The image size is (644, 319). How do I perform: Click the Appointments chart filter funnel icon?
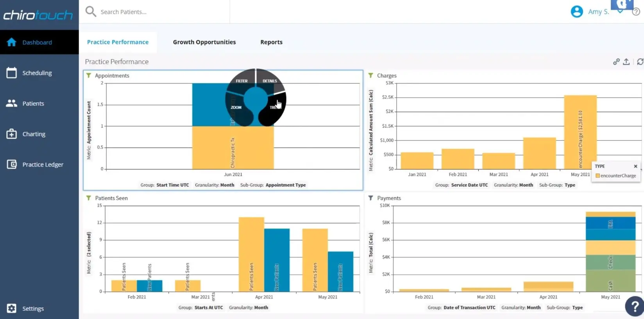click(x=89, y=75)
